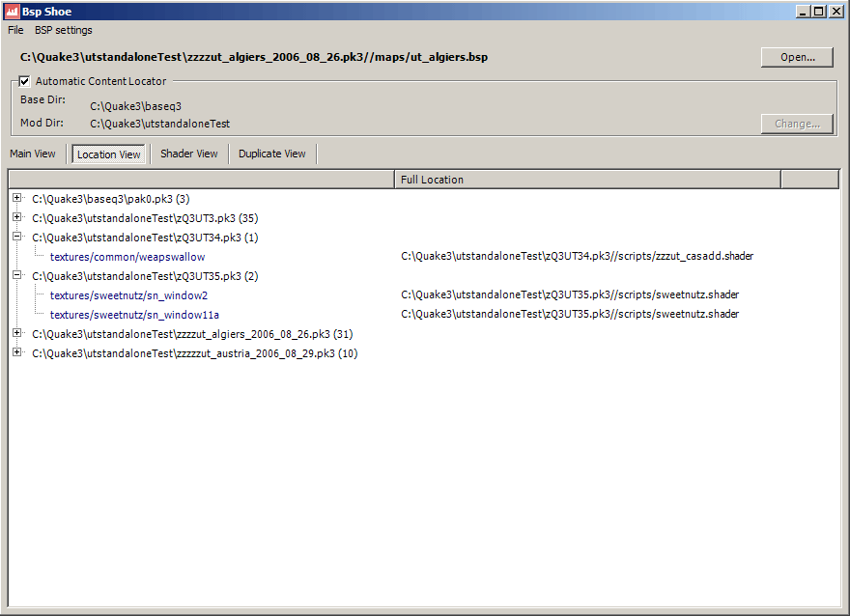Screen dimensions: 850x616
Task: Select textures/common/weapswallow item
Action: click(x=113, y=257)
